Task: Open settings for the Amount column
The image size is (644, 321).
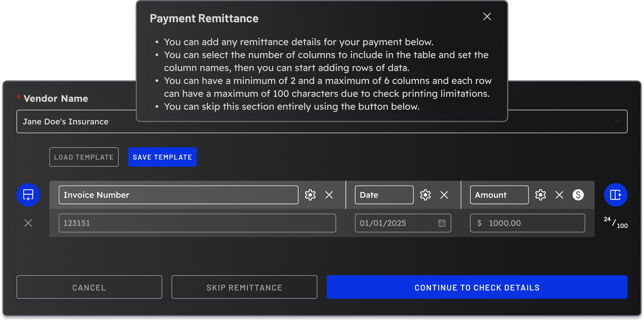Action: [540, 195]
